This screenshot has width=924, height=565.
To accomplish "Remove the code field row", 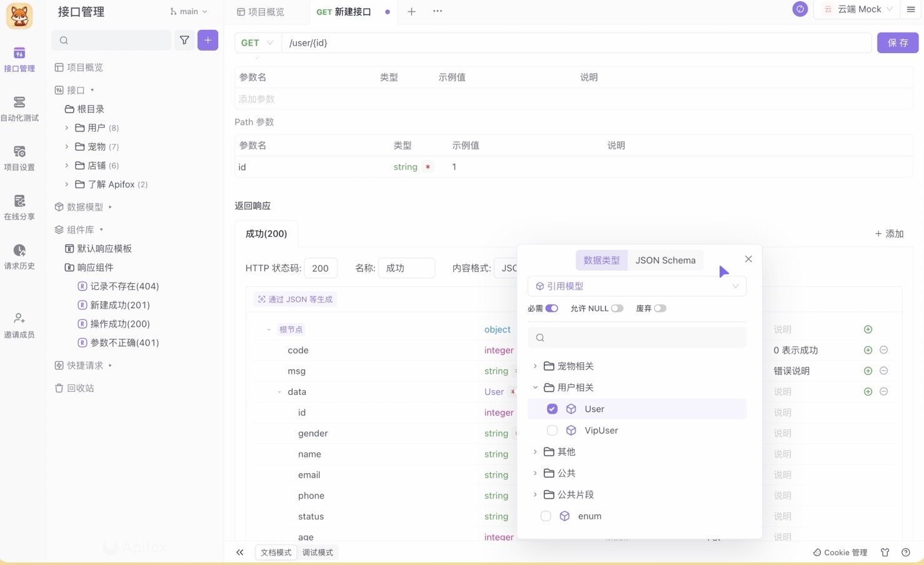I will click(883, 350).
